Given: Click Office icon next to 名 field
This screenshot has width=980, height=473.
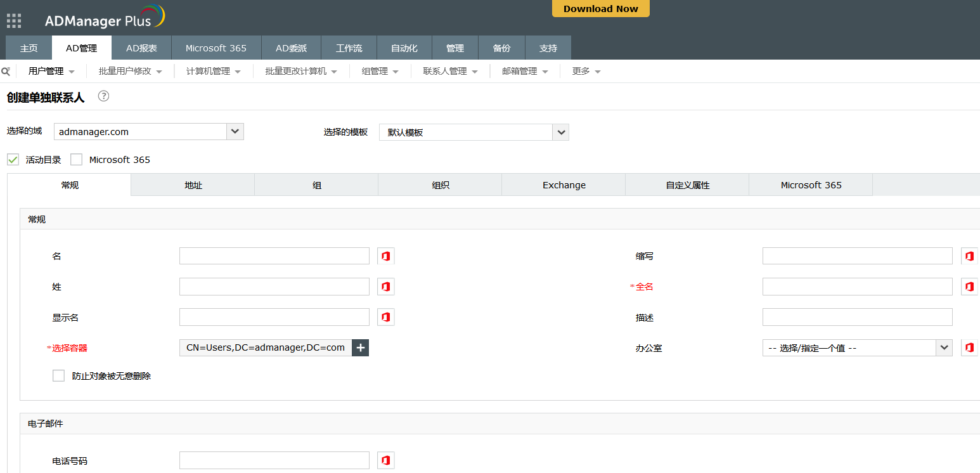Looking at the screenshot, I should 385,256.
